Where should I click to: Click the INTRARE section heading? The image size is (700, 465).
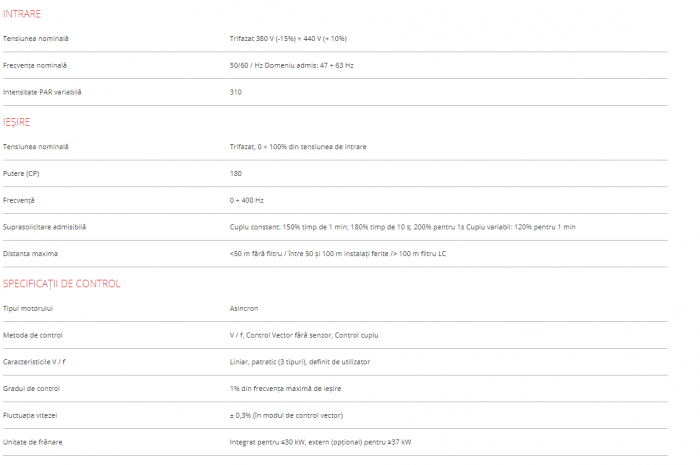pyautogui.click(x=22, y=14)
